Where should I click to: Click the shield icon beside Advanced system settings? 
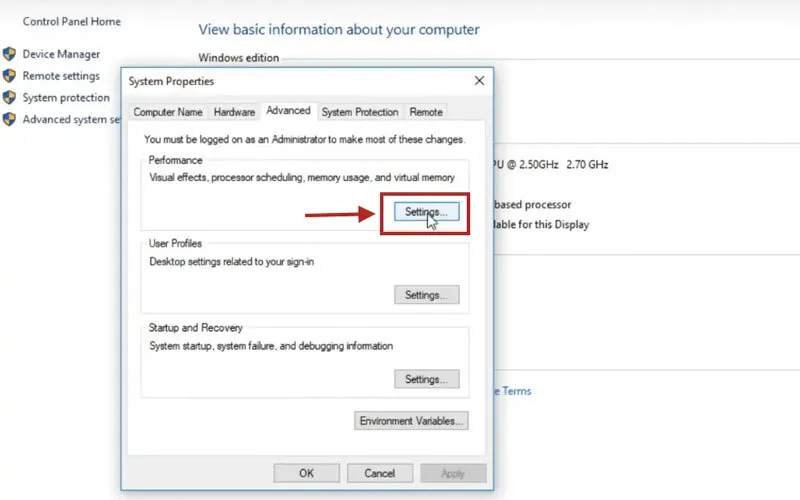point(9,119)
